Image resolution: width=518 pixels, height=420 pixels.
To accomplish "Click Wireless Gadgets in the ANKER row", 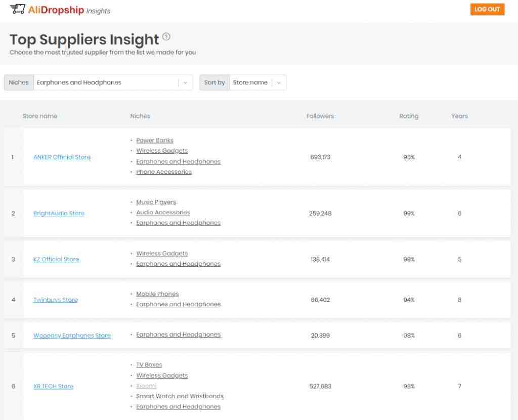I will pos(162,151).
